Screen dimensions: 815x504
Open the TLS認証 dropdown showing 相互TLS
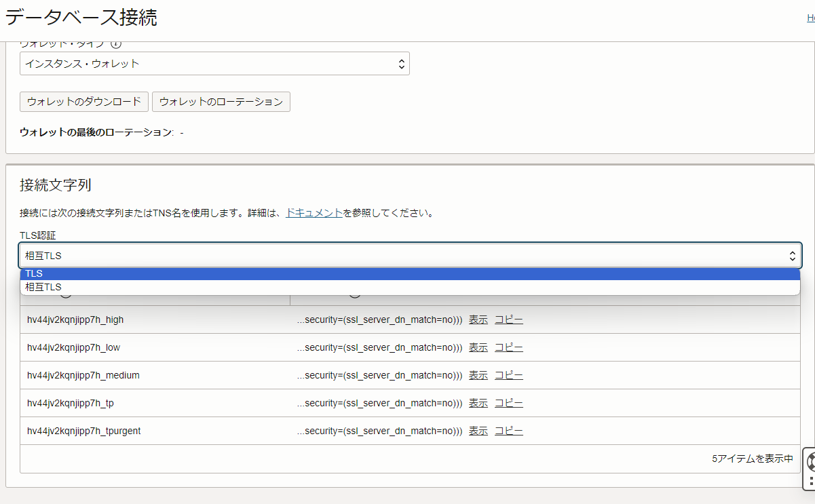pyautogui.click(x=410, y=256)
